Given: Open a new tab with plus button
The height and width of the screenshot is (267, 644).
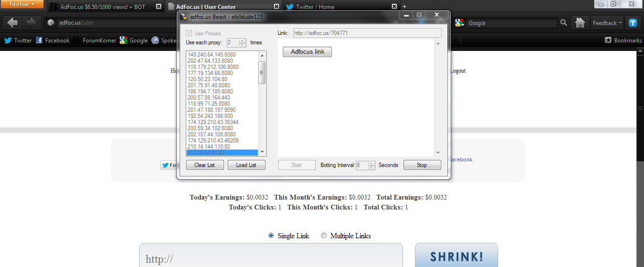Looking at the screenshot, I should coord(405,7).
